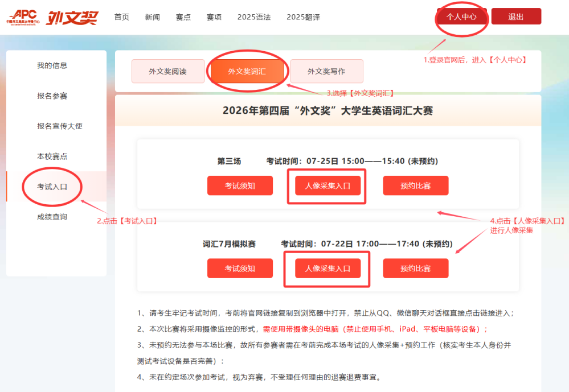Click notice line 4 about 视为弃赛

(260, 377)
